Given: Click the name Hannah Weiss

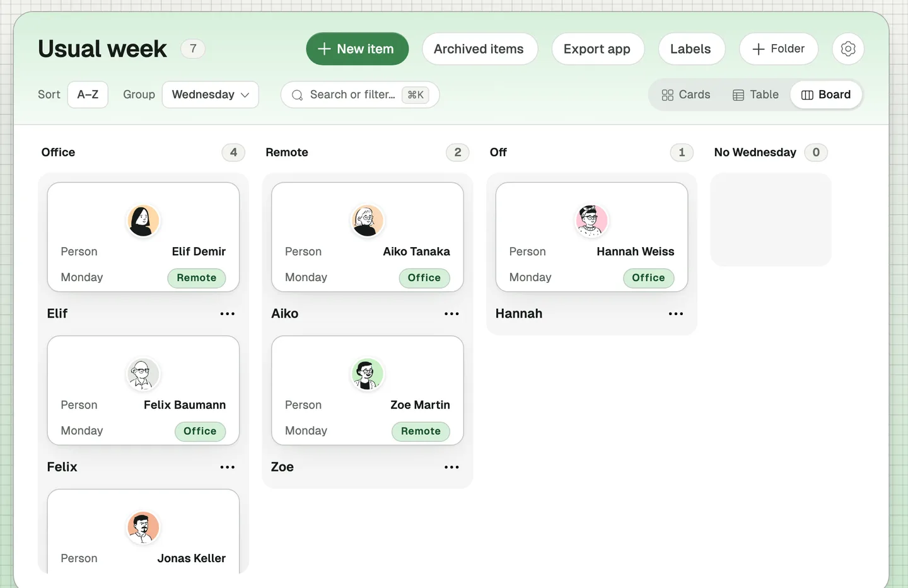Looking at the screenshot, I should 636,251.
